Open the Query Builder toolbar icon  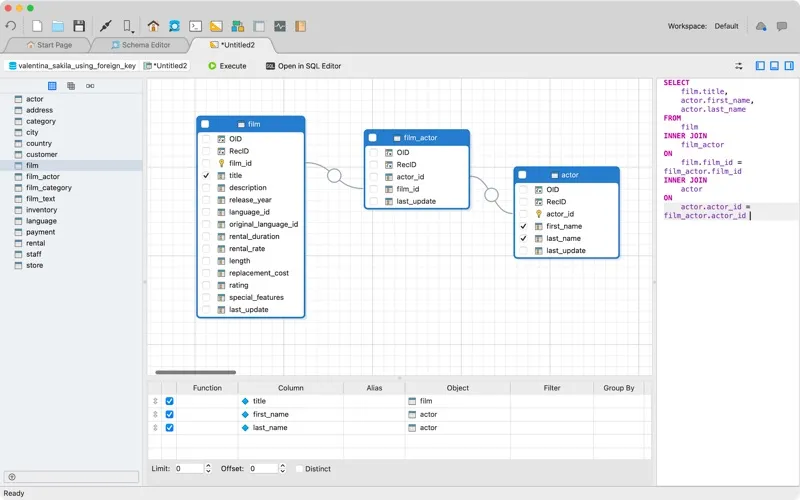(216, 26)
